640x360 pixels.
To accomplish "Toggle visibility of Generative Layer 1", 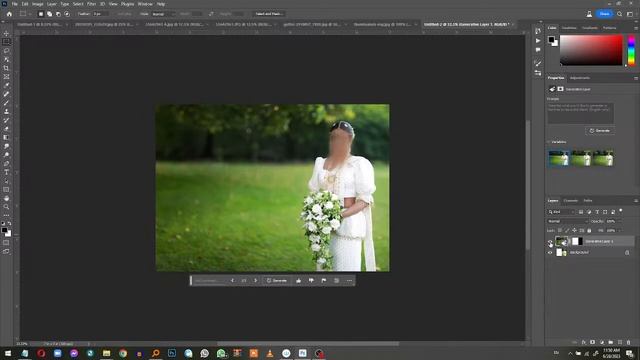I will tap(550, 242).
